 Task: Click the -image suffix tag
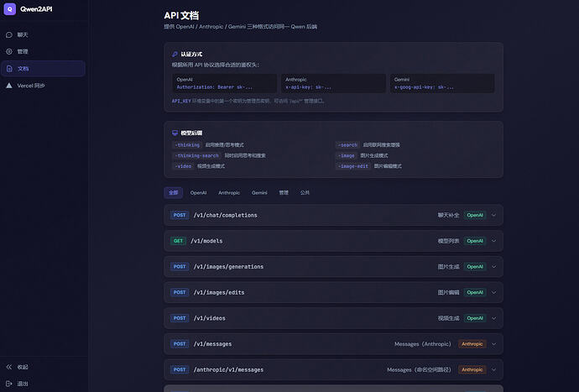click(x=346, y=156)
